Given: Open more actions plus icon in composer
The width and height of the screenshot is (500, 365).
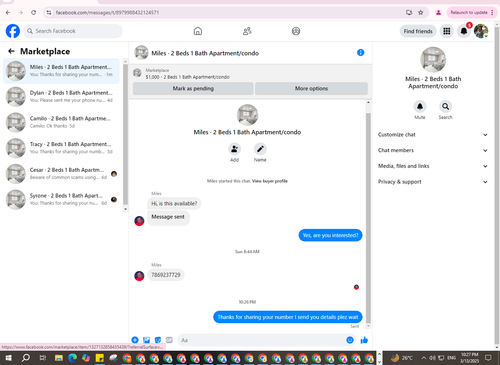Looking at the screenshot, I should point(135,340).
